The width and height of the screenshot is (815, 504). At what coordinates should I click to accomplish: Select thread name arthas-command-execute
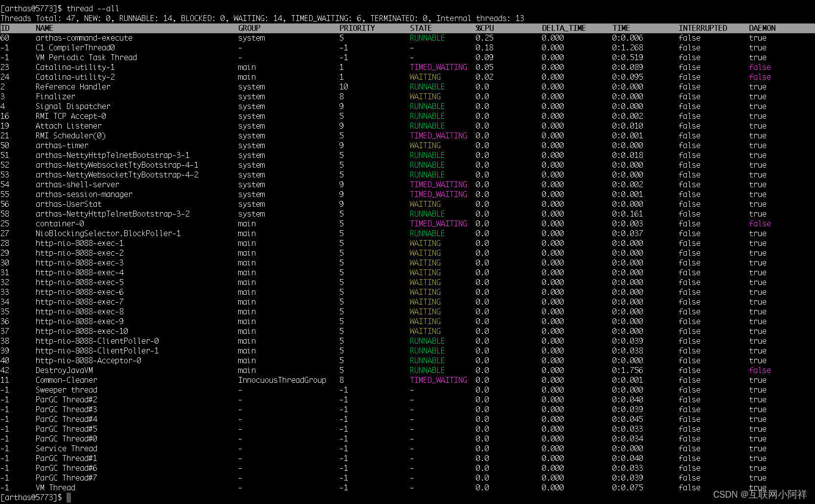tap(84, 38)
